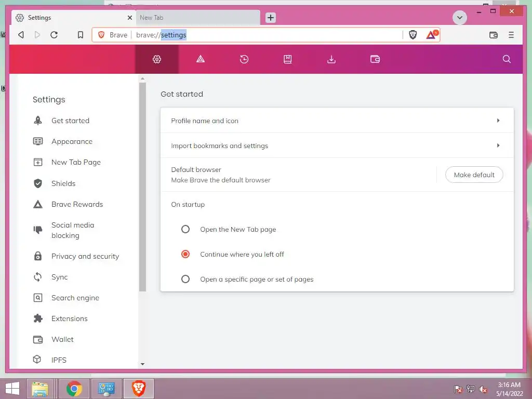Click the lock icon for Privacy and security
The width and height of the screenshot is (532, 399).
[x=38, y=256]
